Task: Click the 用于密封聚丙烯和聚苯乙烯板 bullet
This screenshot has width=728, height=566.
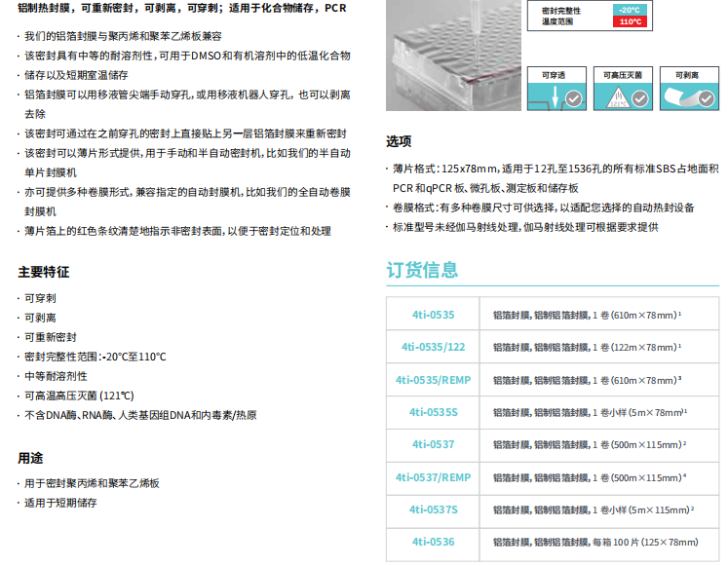Action: coord(92,483)
